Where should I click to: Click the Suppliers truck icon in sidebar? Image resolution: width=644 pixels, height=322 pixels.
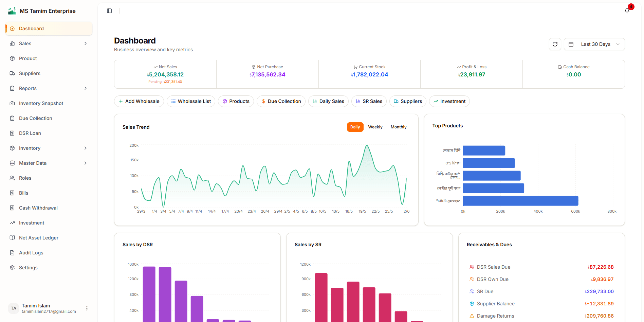[12, 73]
